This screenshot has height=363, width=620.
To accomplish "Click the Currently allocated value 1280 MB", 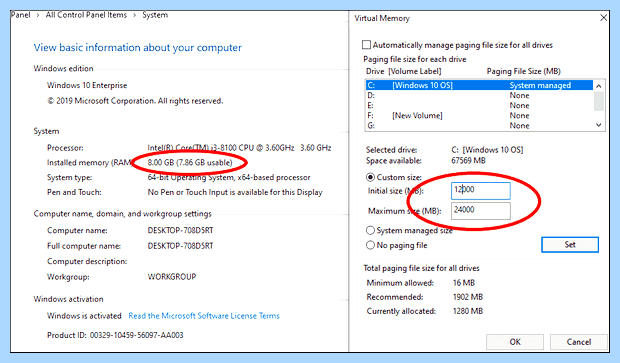I will [468, 311].
